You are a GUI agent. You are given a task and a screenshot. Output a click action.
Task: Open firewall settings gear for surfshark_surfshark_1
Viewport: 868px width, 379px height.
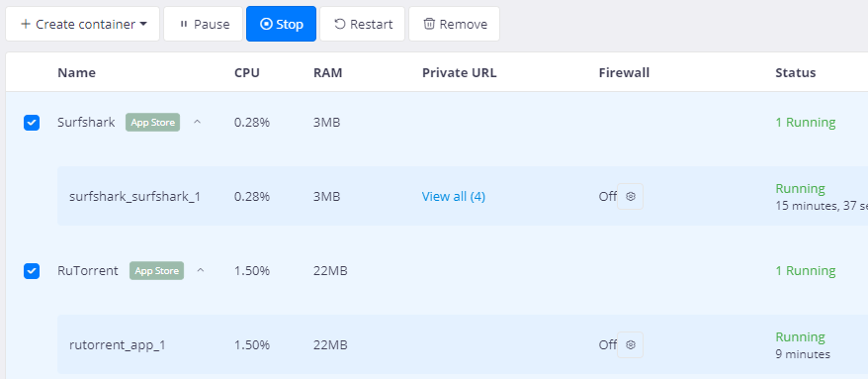pos(630,196)
